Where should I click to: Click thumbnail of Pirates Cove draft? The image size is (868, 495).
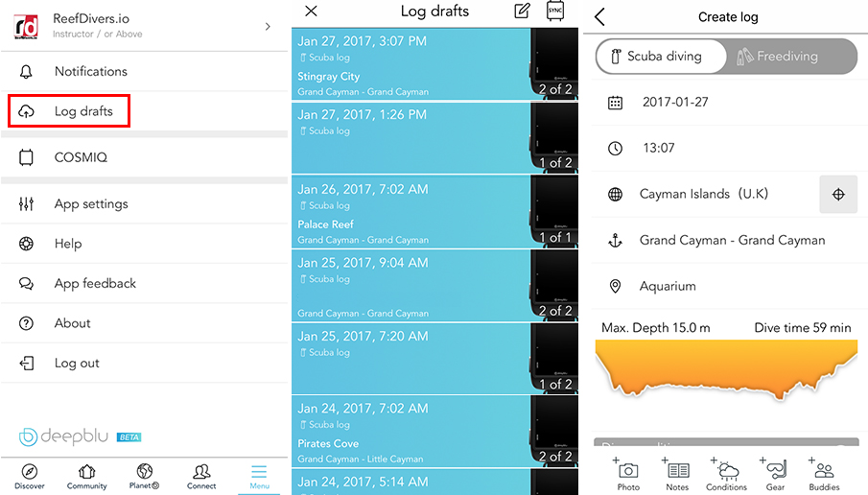[554, 432]
